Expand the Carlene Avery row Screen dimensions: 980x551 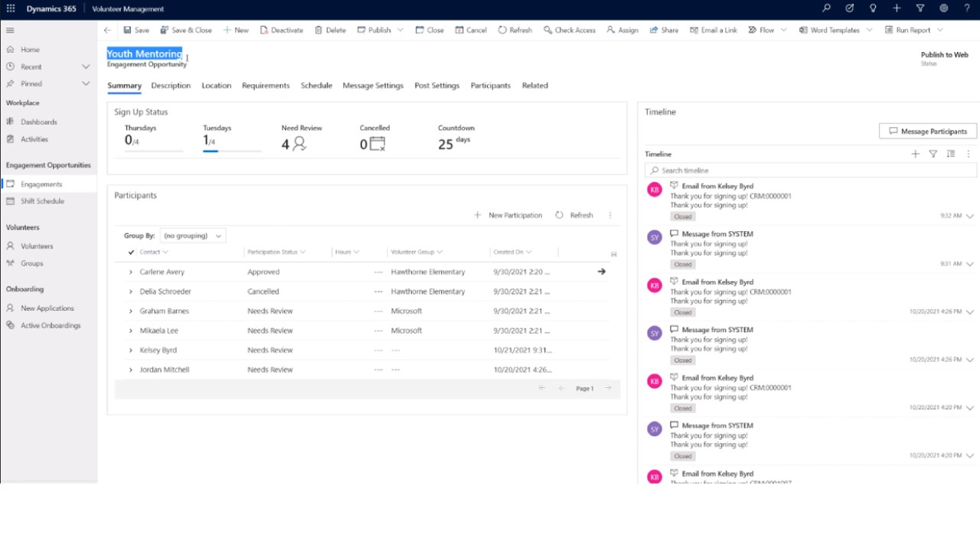point(130,272)
